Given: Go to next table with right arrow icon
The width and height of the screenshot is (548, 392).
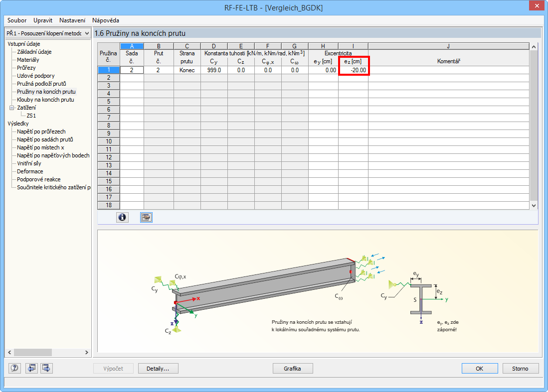Looking at the screenshot, I should [x=46, y=368].
